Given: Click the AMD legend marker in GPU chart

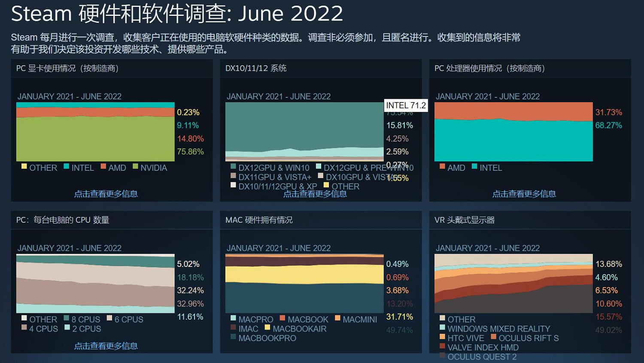Looking at the screenshot, I should click(x=103, y=167).
